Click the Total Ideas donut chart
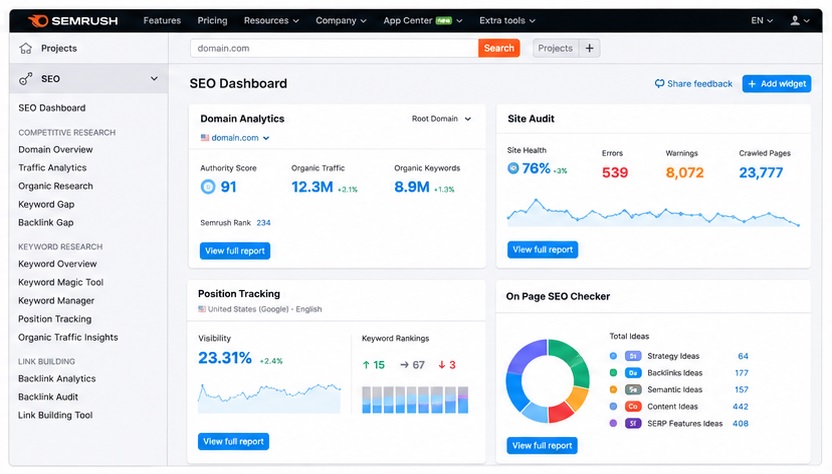This screenshot has height=474, width=832. tap(548, 381)
